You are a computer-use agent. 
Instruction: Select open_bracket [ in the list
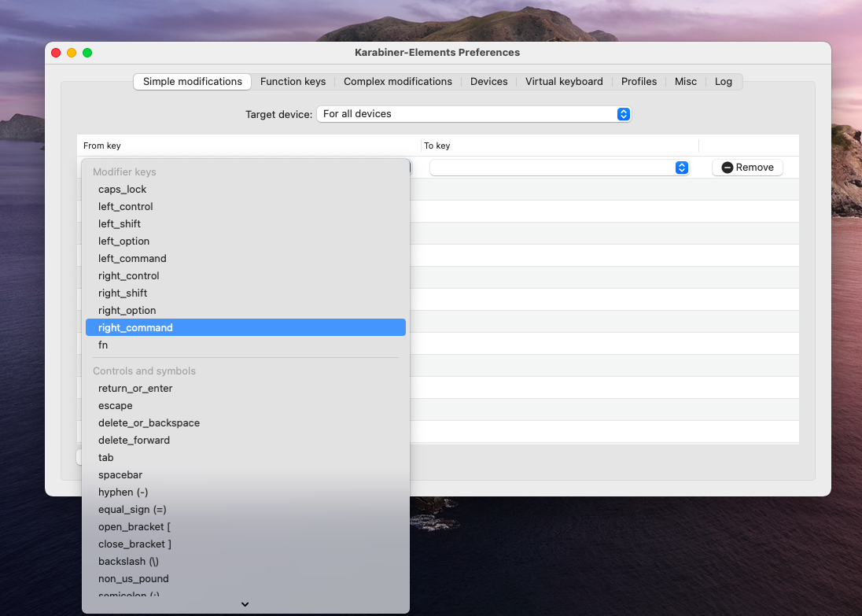click(245, 527)
